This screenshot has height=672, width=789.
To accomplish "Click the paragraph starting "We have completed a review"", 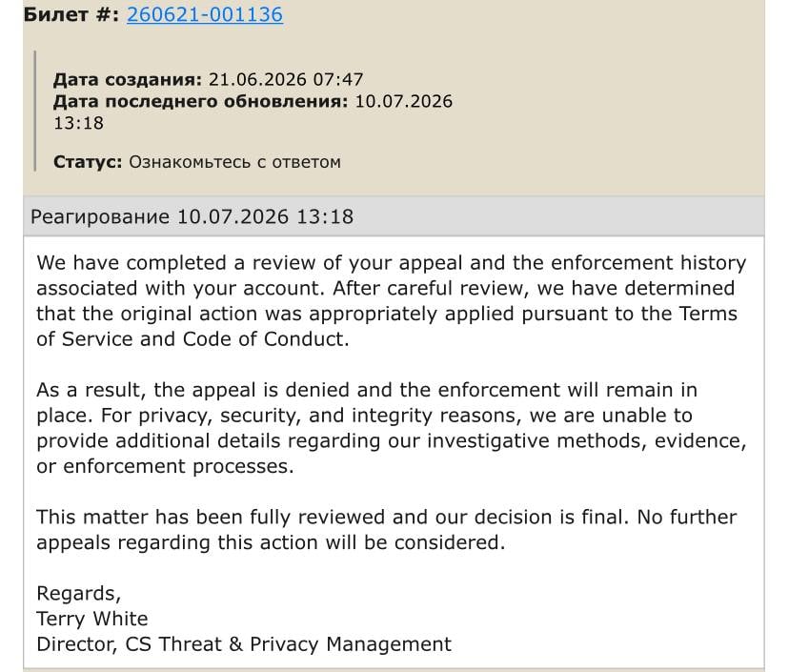I will [x=391, y=301].
